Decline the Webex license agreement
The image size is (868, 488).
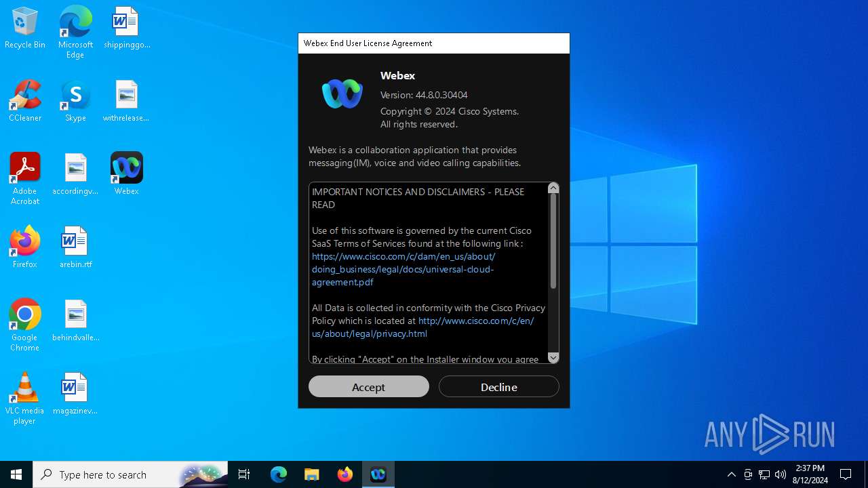click(498, 386)
